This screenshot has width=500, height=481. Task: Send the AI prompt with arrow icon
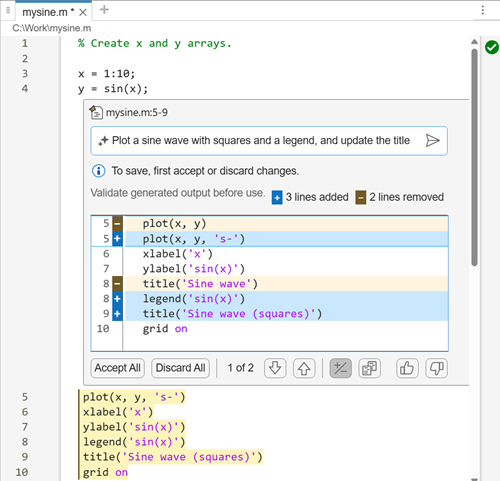coord(433,140)
